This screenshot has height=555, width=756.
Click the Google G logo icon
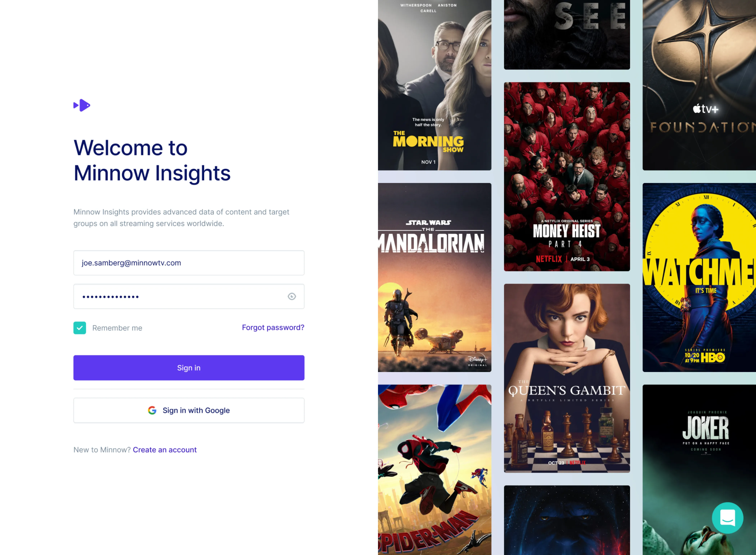click(152, 410)
